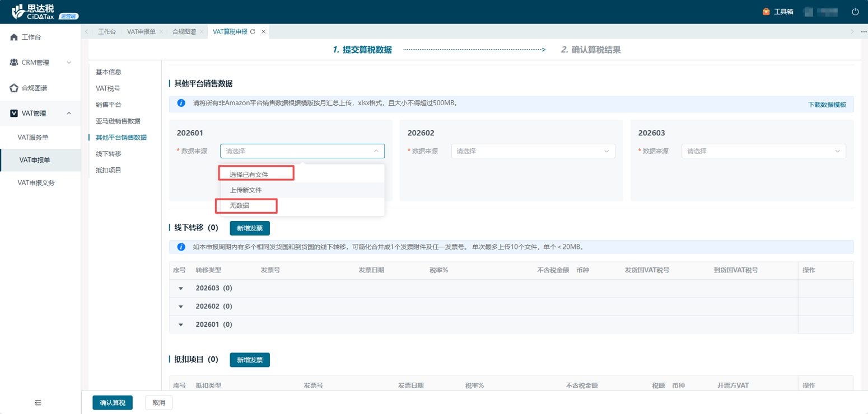The height and width of the screenshot is (414, 868).
Task: Click the power logout icon
Action: click(855, 12)
